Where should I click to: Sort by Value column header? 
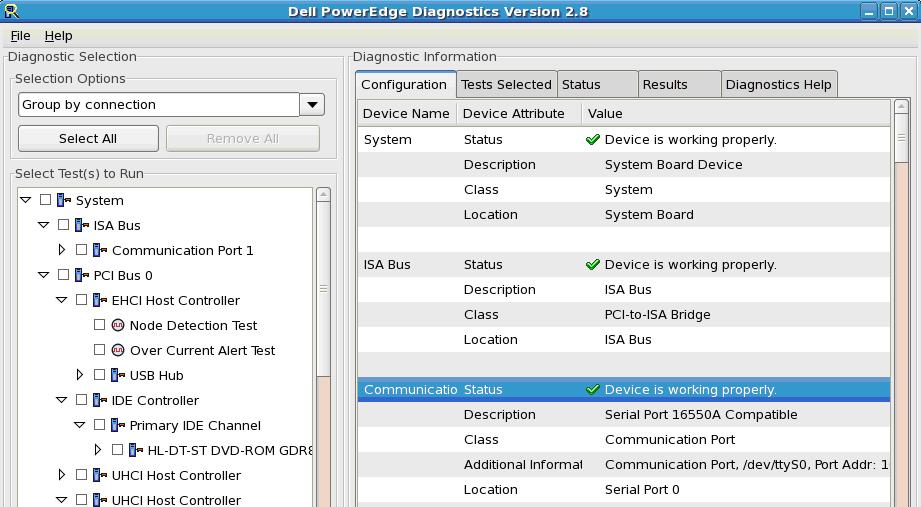pos(736,113)
